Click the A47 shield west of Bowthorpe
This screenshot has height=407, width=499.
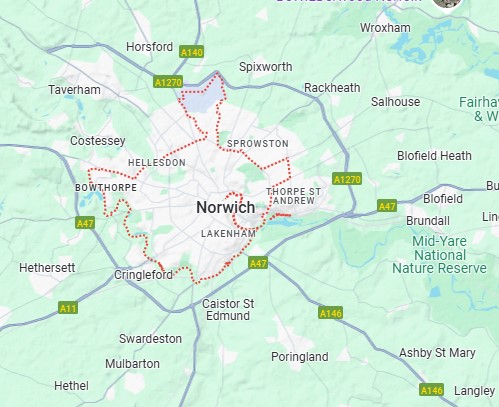point(85,223)
